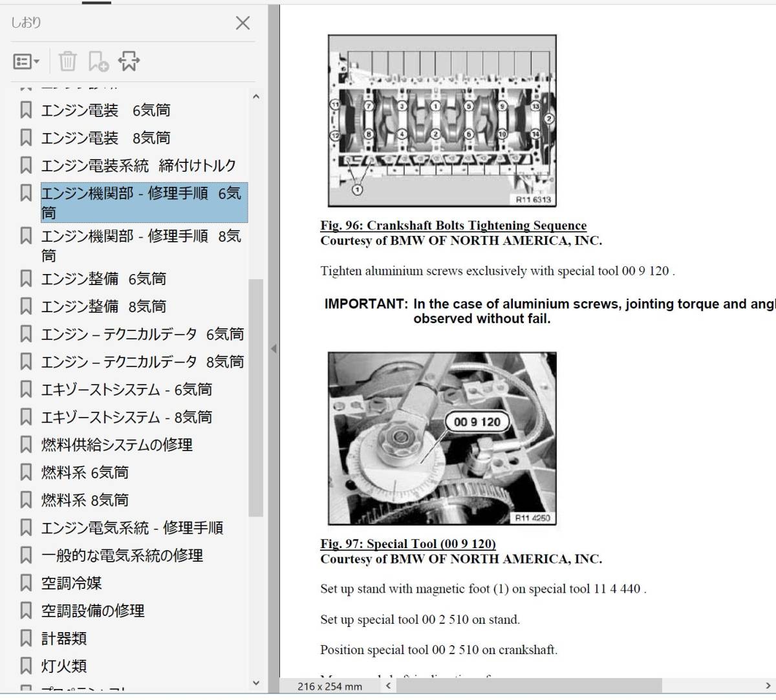Open bookmark 空調冷媒
Image resolution: width=776 pixels, height=700 pixels.
pos(71,584)
